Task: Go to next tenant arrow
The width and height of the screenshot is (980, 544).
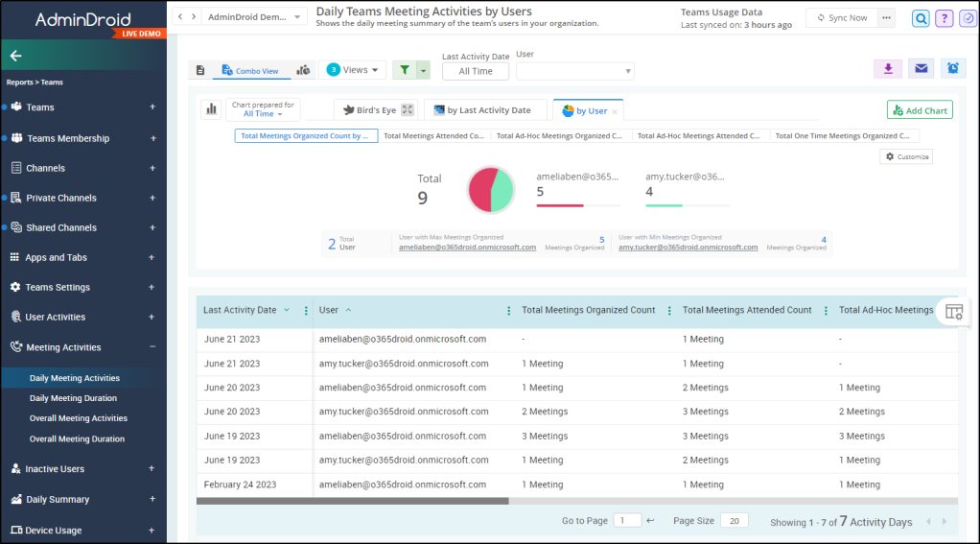Action: click(194, 17)
